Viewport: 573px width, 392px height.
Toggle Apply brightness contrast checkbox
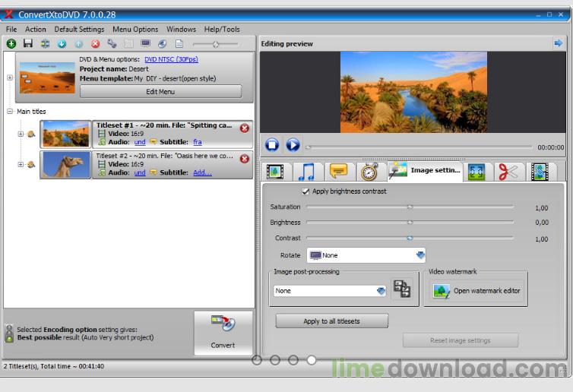click(x=305, y=191)
